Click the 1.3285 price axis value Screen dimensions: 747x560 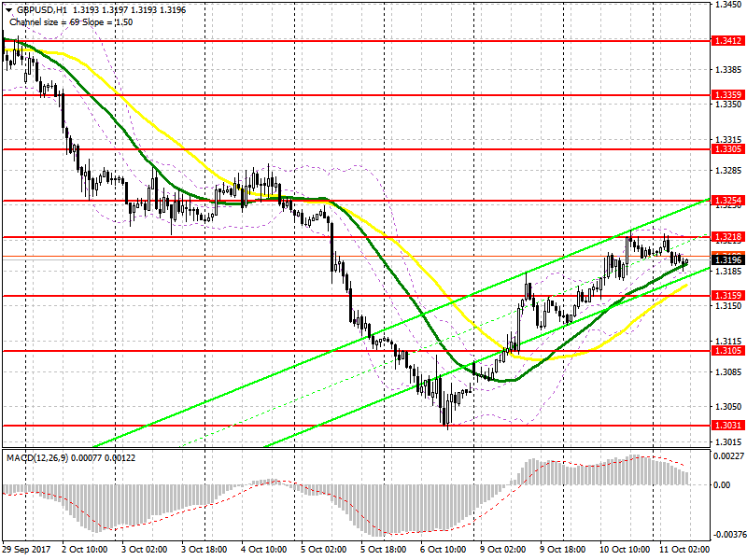729,170
